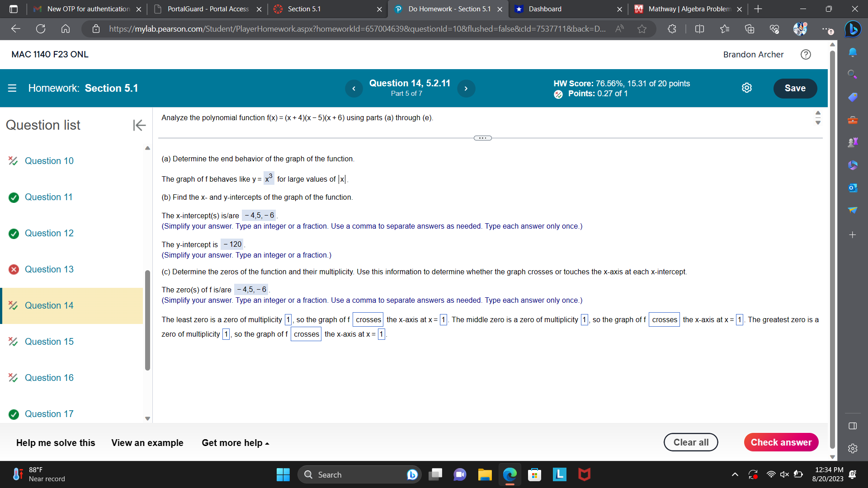
Task: Open the Question list hamburger menu
Action: 11,88
